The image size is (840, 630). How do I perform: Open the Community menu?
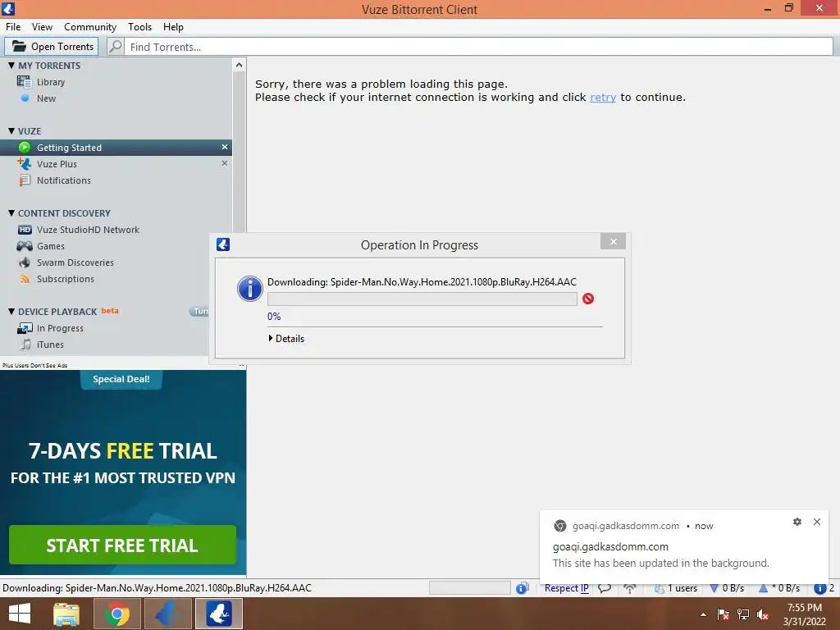pos(90,27)
